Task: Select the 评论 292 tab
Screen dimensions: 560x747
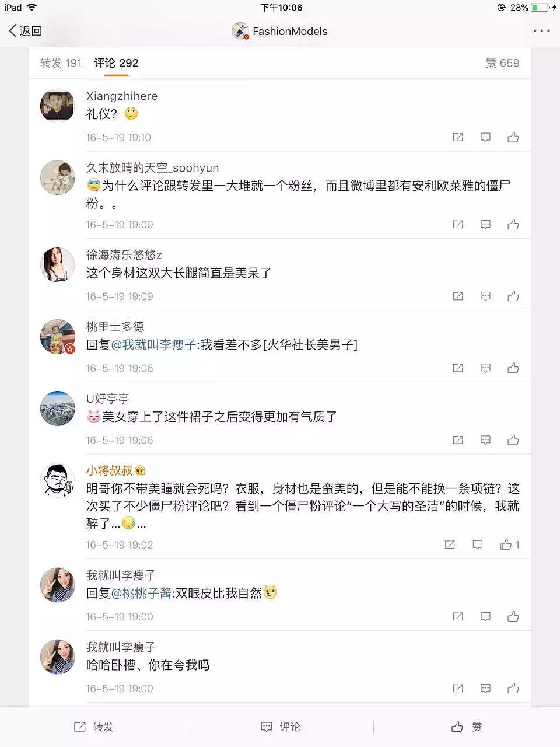Action: 116,63
